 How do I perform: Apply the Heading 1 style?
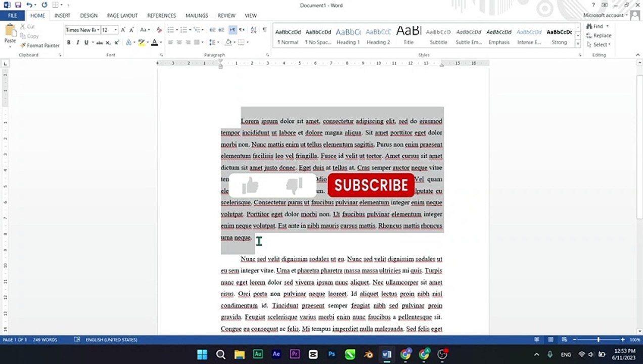pyautogui.click(x=348, y=36)
